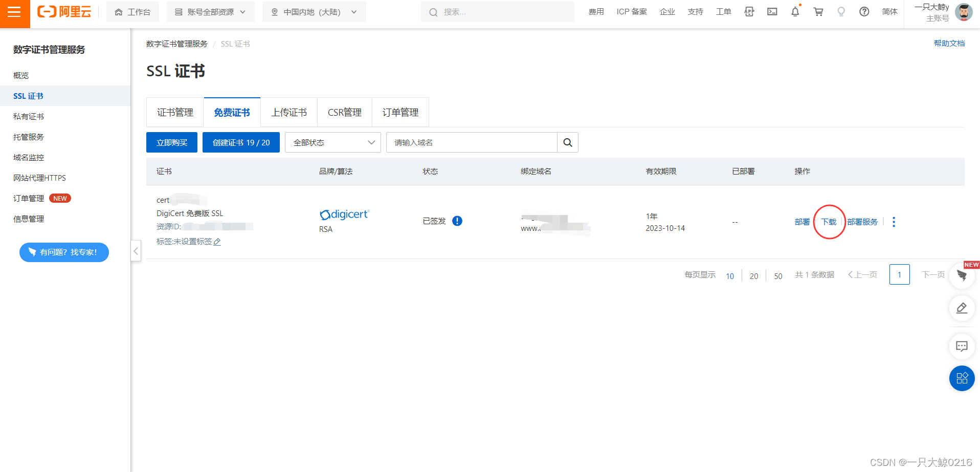Switch to the 证书管理 tab
Image resolution: width=980 pixels, height=472 pixels.
tap(175, 112)
